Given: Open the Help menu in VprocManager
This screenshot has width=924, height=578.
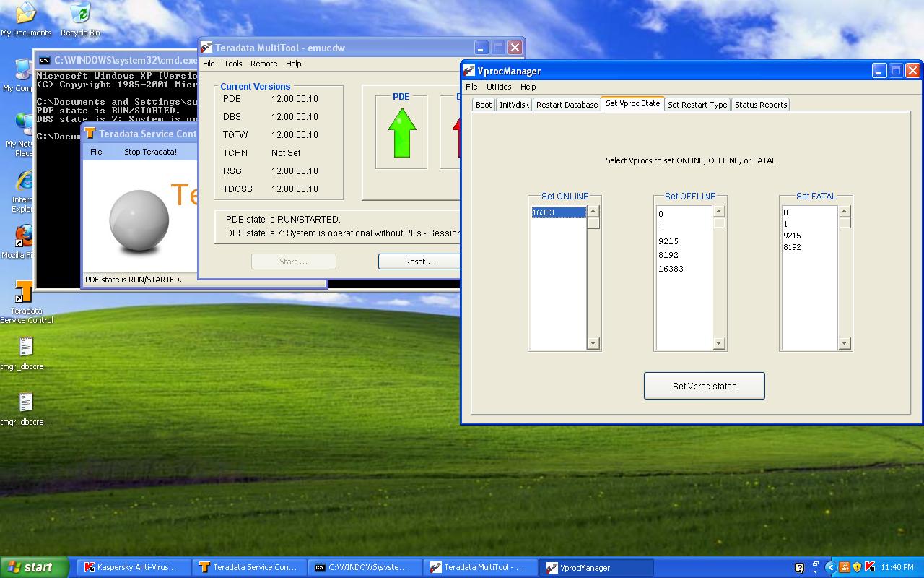Looking at the screenshot, I should (x=528, y=87).
